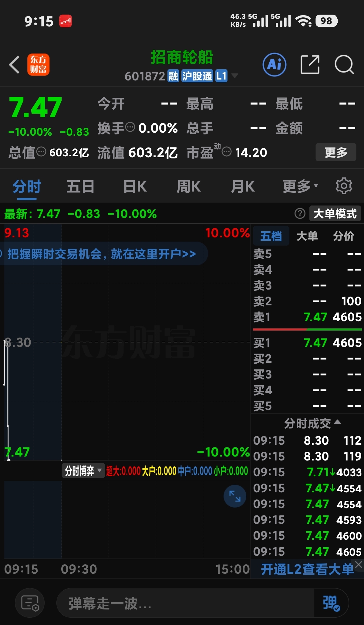
Task: Enable 大单模式 button
Action: [335, 214]
